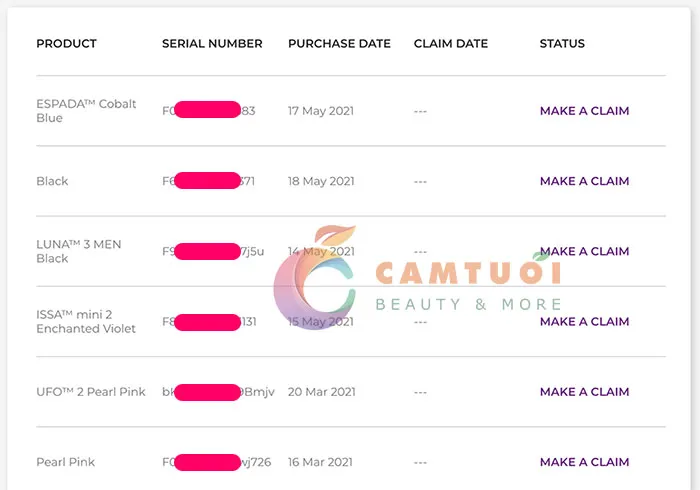Click the STATUS column header

coord(562,44)
